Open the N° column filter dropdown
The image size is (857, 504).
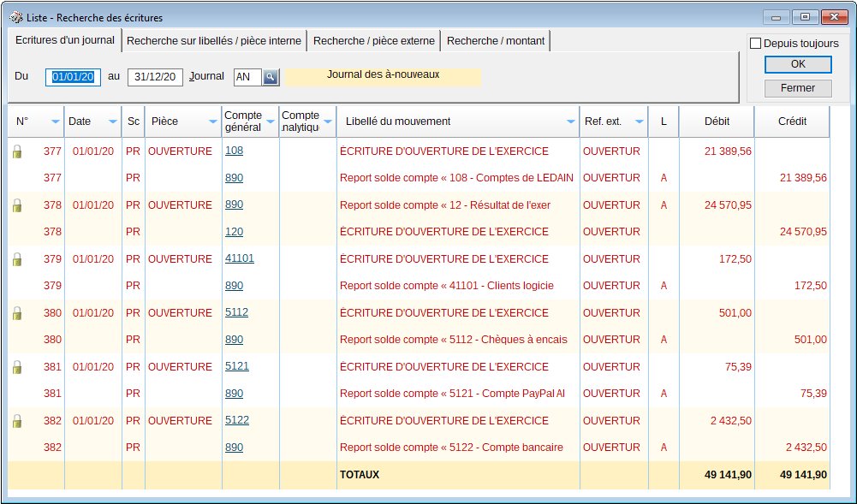(x=55, y=122)
